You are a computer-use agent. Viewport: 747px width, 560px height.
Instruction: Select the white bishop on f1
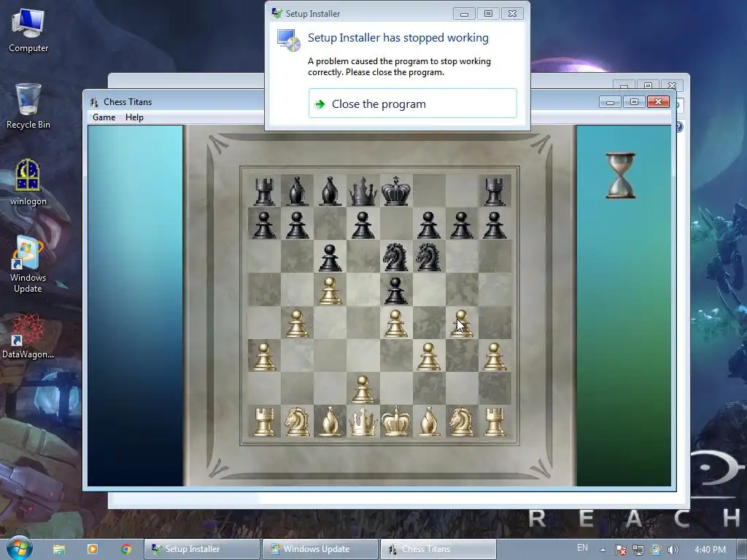pyautogui.click(x=429, y=421)
